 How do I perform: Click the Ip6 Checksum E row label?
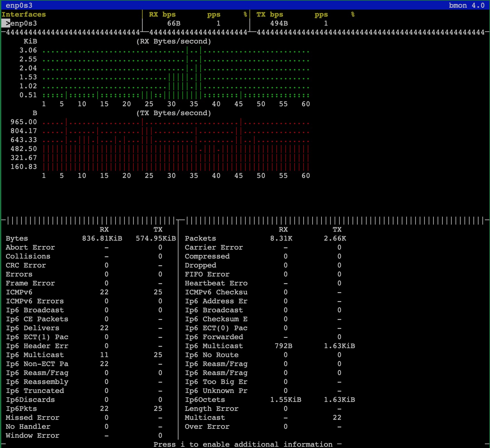pyautogui.click(x=216, y=319)
